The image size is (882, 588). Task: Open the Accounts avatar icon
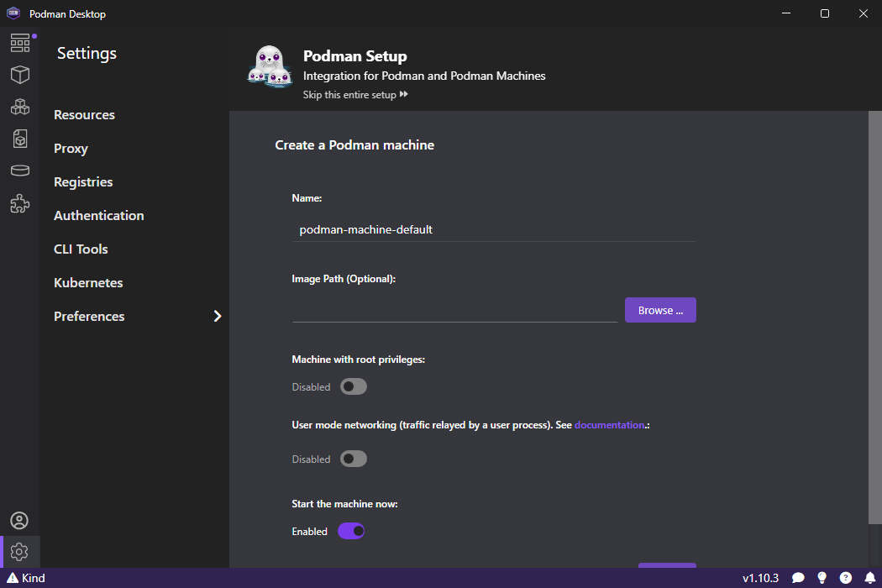pyautogui.click(x=19, y=521)
